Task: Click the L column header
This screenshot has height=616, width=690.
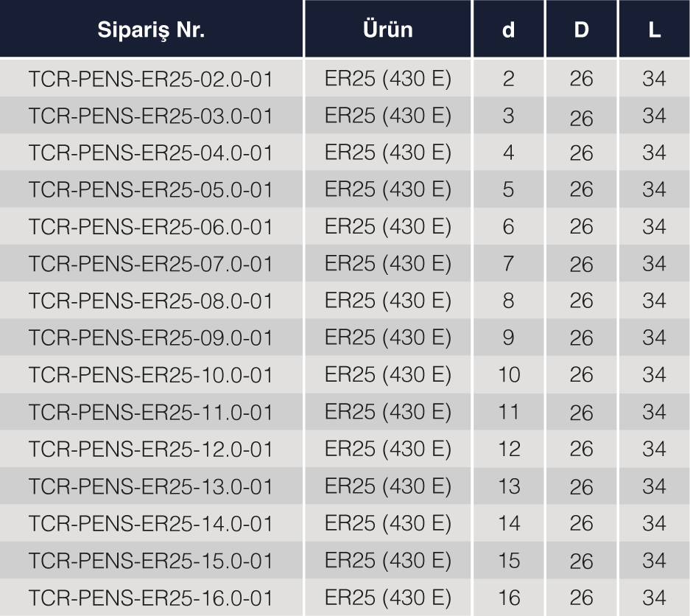Action: (x=654, y=31)
